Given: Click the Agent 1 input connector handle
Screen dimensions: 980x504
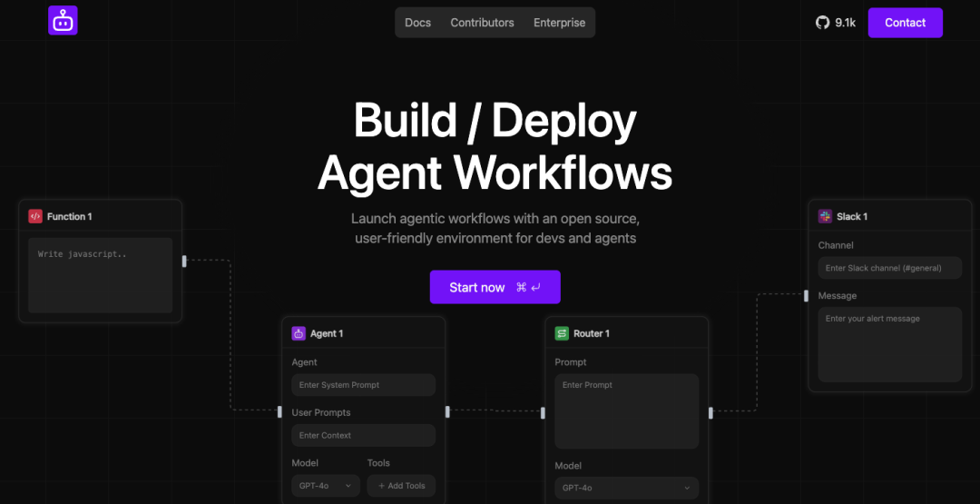Looking at the screenshot, I should (279, 412).
